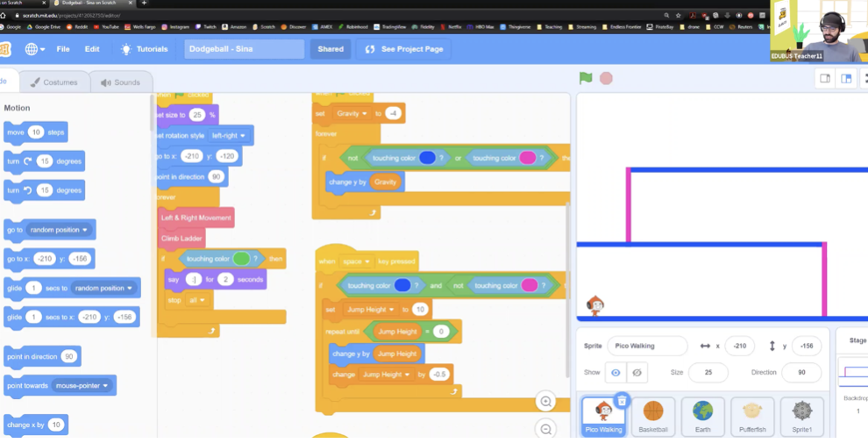Screen dimensions: 868x443
Task: Zoom in the code workspace
Action: [x=546, y=402]
